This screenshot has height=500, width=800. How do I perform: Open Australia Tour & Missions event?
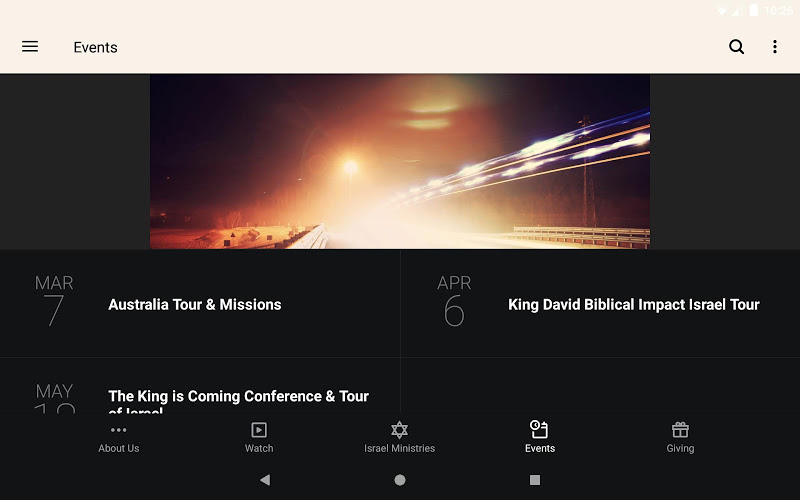click(195, 305)
